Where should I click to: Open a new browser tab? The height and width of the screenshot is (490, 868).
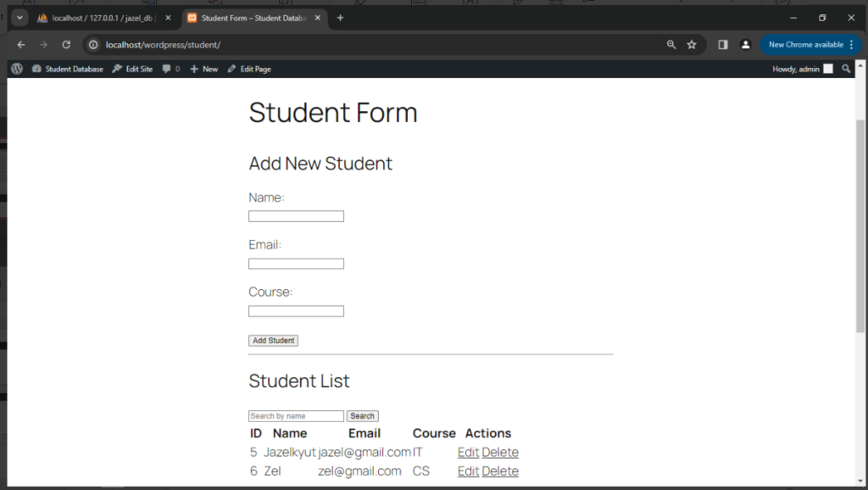coord(340,18)
